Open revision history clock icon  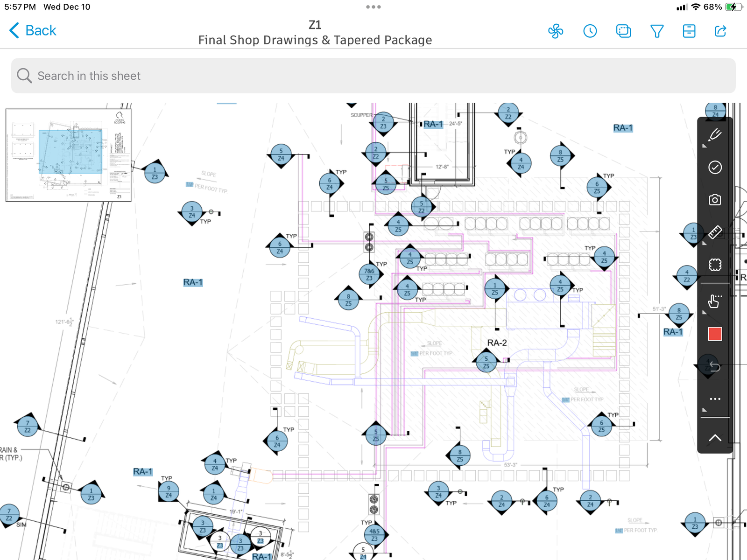[590, 31]
